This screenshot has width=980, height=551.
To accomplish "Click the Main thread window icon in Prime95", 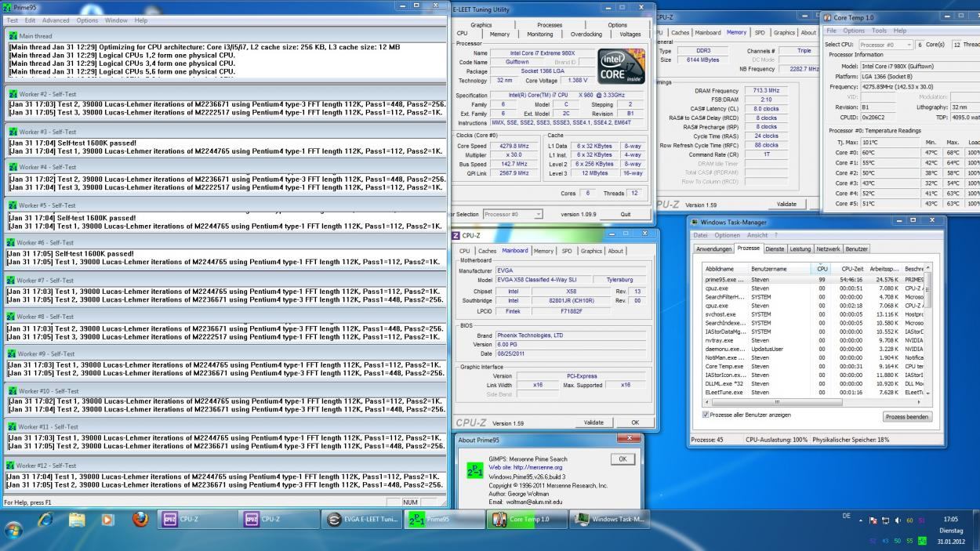I will [x=13, y=35].
